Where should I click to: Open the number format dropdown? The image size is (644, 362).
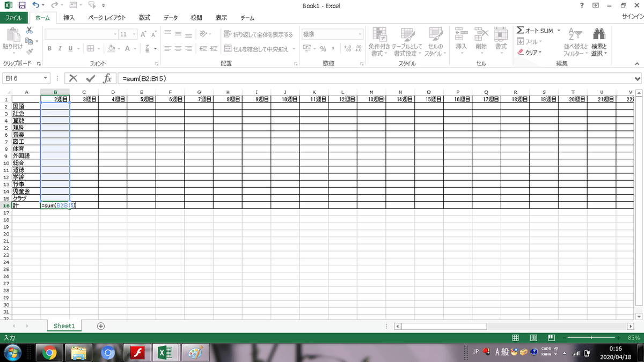[x=360, y=34]
